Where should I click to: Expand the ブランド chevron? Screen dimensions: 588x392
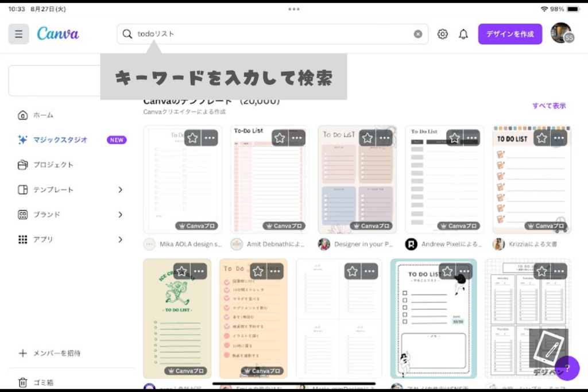(x=121, y=214)
